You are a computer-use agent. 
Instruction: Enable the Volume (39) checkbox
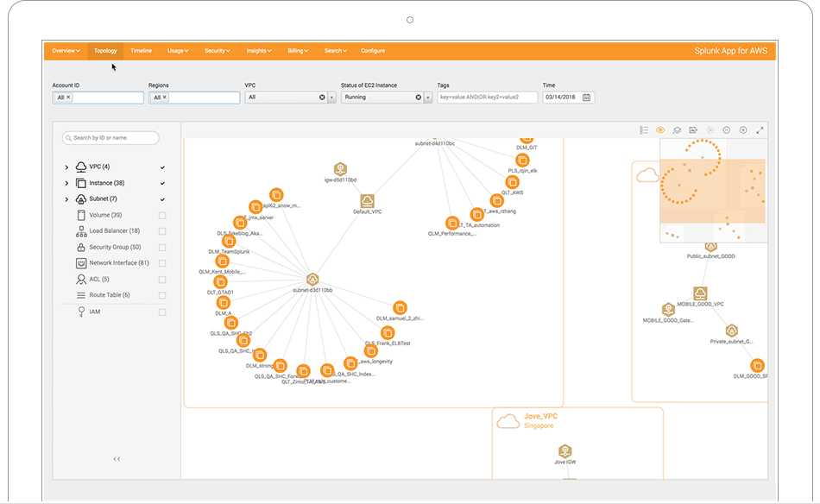pyautogui.click(x=162, y=216)
